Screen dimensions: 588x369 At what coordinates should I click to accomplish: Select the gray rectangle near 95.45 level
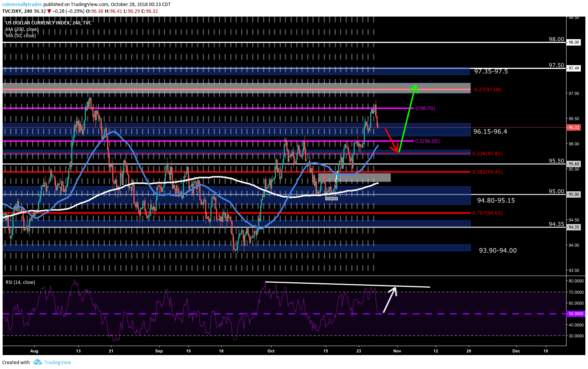click(x=354, y=177)
